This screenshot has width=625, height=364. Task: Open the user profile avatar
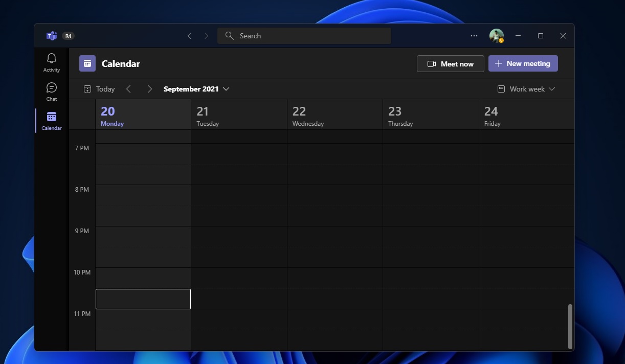(x=496, y=36)
